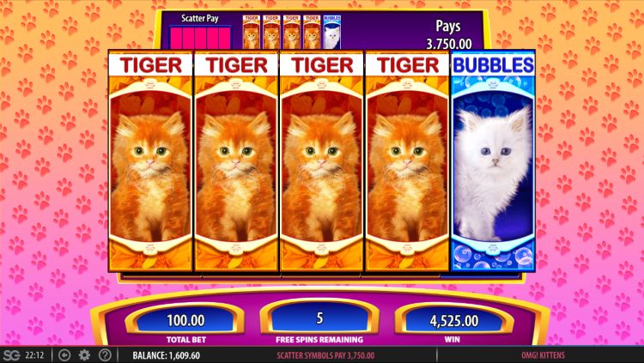Click the third Tiger kitten reel

click(322, 161)
